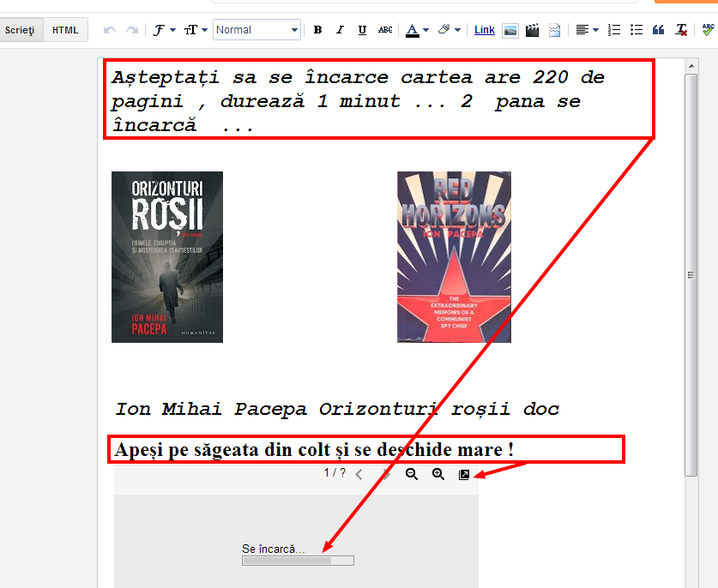Redo the last undone edit
This screenshot has width=718, height=588.
click(x=132, y=30)
